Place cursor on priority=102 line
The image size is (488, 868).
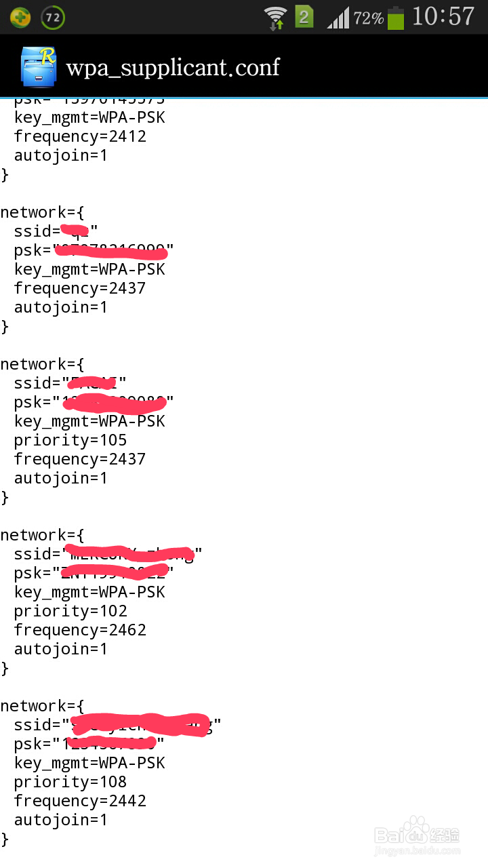click(70, 611)
